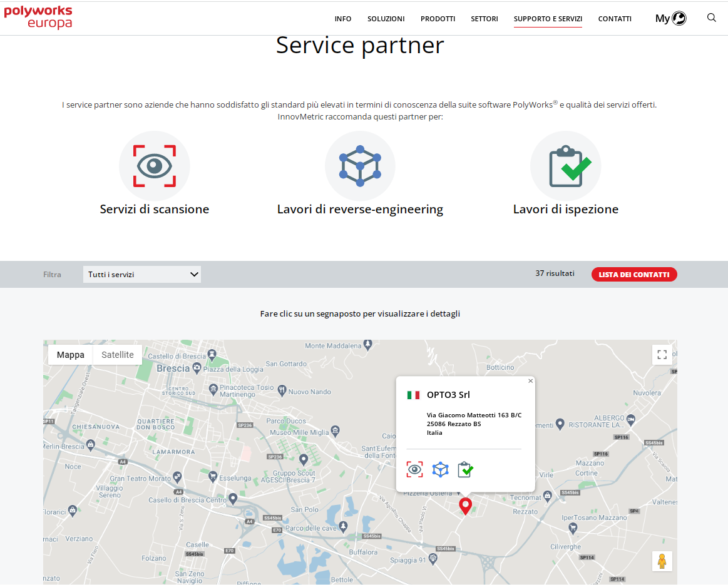Close the OPTO3 Srl info popup
Viewport: 728px width, 585px height.
coord(530,381)
